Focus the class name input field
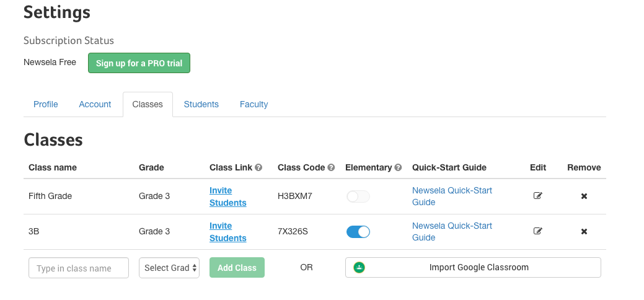The height and width of the screenshot is (300, 644). point(79,268)
